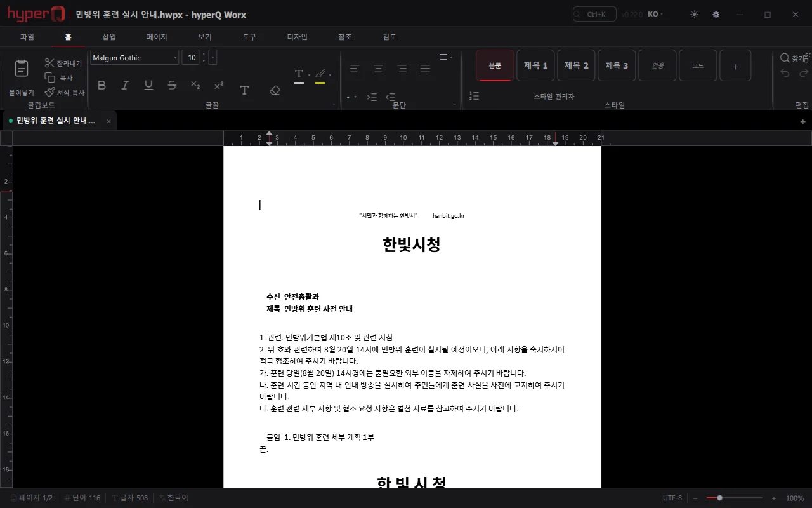812x508 pixels.
Task: Click the font size field showing 10
Action: 190,58
